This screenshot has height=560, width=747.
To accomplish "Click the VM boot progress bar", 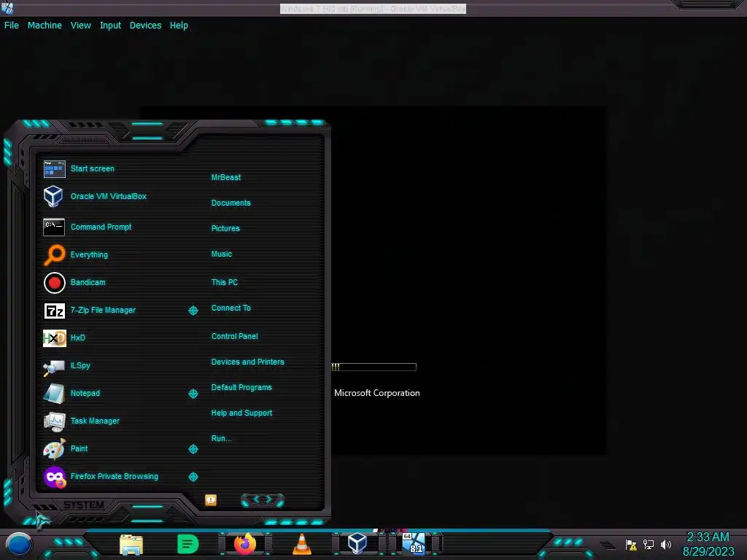I will [x=374, y=367].
